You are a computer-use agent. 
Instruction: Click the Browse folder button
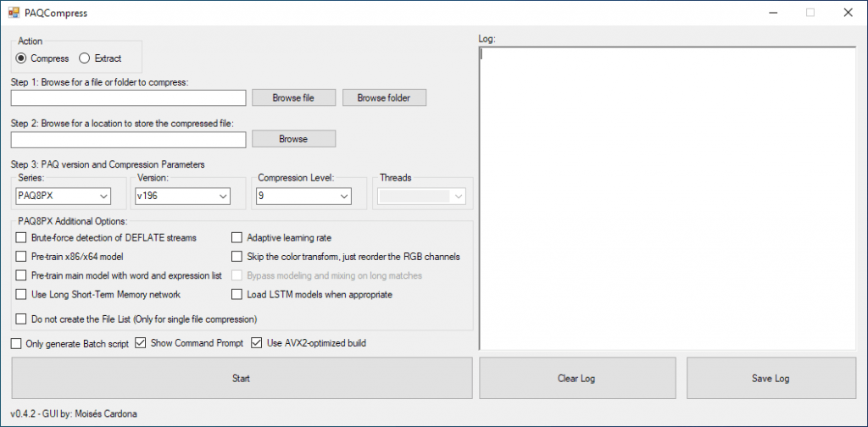tap(384, 98)
